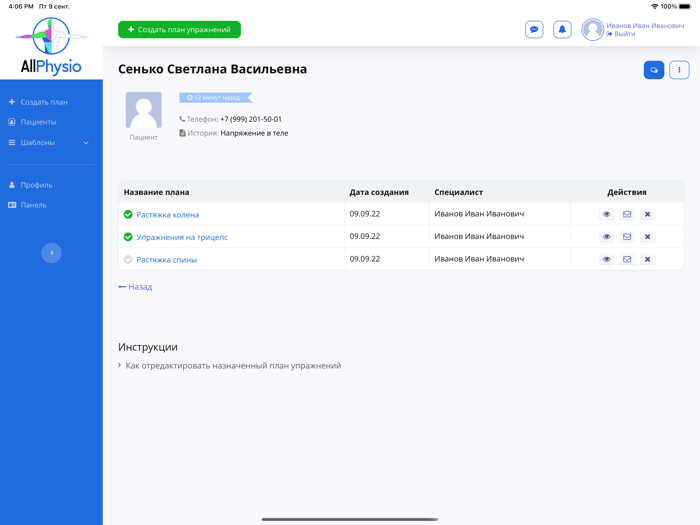Viewport: 700px width, 525px height.
Task: Collapse the sidebar with round arrow button
Action: click(51, 253)
